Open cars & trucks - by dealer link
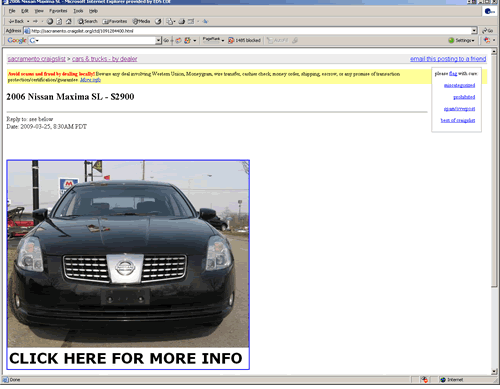Screen dimensions: 500x389 105,59
